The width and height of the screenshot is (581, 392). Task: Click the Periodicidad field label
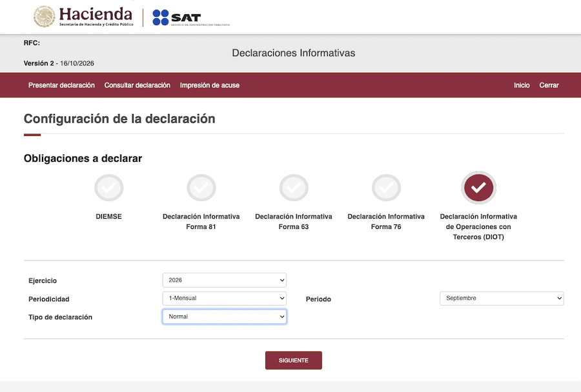(x=49, y=299)
